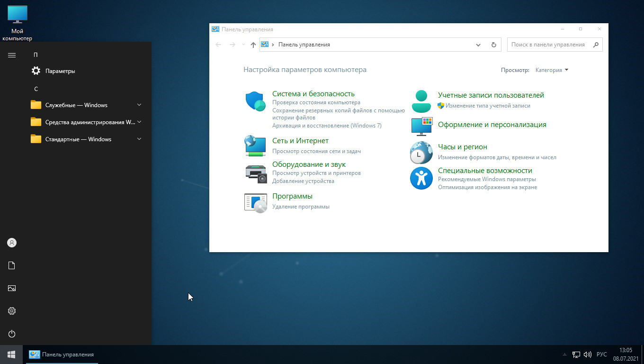Screen dimensions: 644x364
Task: Open the Система и безопасность shield icon
Action: (x=256, y=101)
